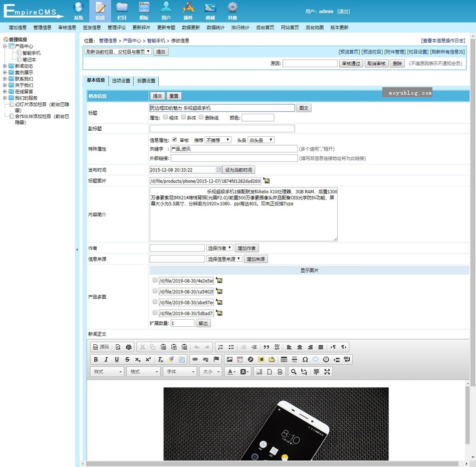Viewport: 476px width, 467px height.
Task: Open the 其他 gear section
Action: 232,11
